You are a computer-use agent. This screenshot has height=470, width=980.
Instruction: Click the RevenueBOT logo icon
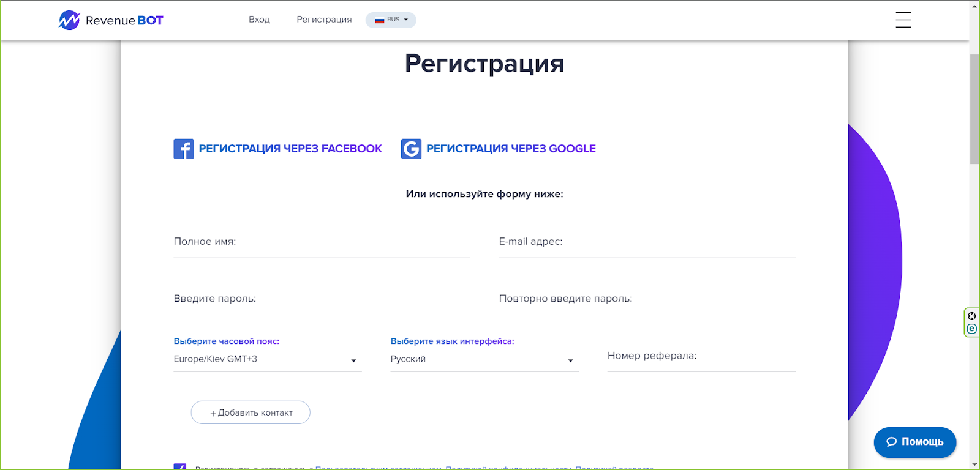(69, 20)
